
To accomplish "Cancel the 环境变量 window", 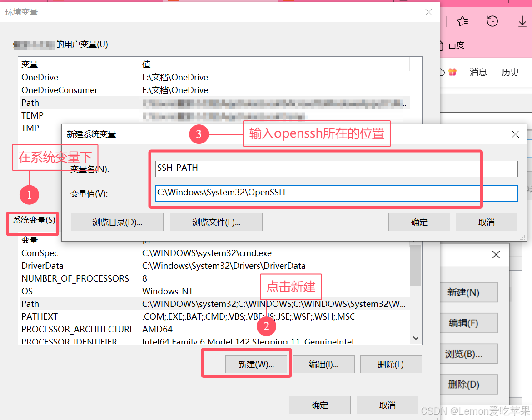I will click(387, 405).
